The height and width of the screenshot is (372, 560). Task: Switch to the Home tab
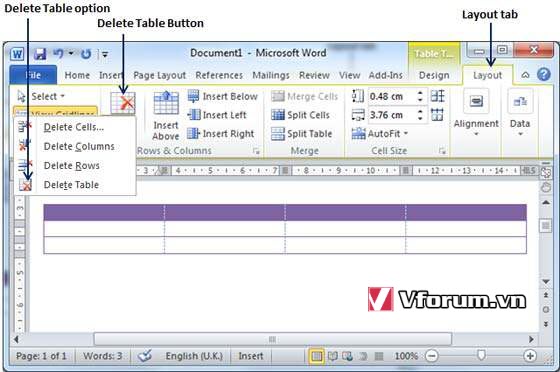pos(77,75)
